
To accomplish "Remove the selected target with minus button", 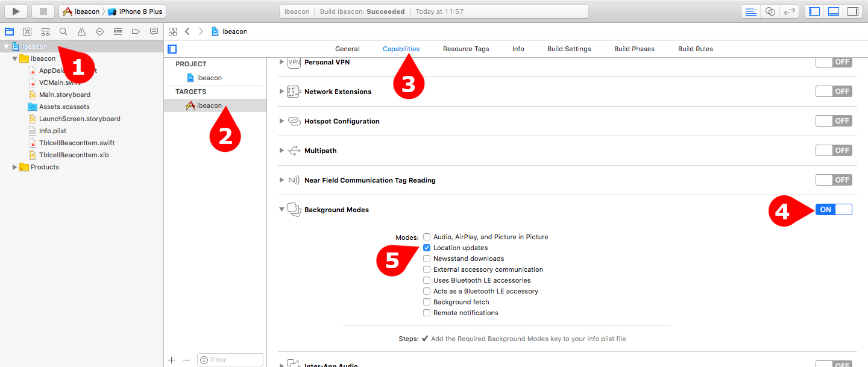I will pos(186,360).
